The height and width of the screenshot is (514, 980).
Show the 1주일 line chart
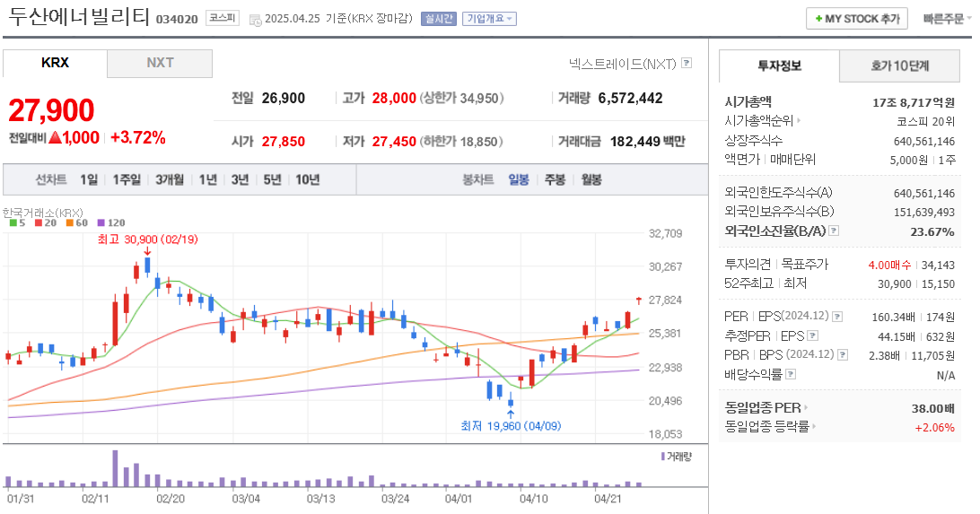click(x=127, y=180)
